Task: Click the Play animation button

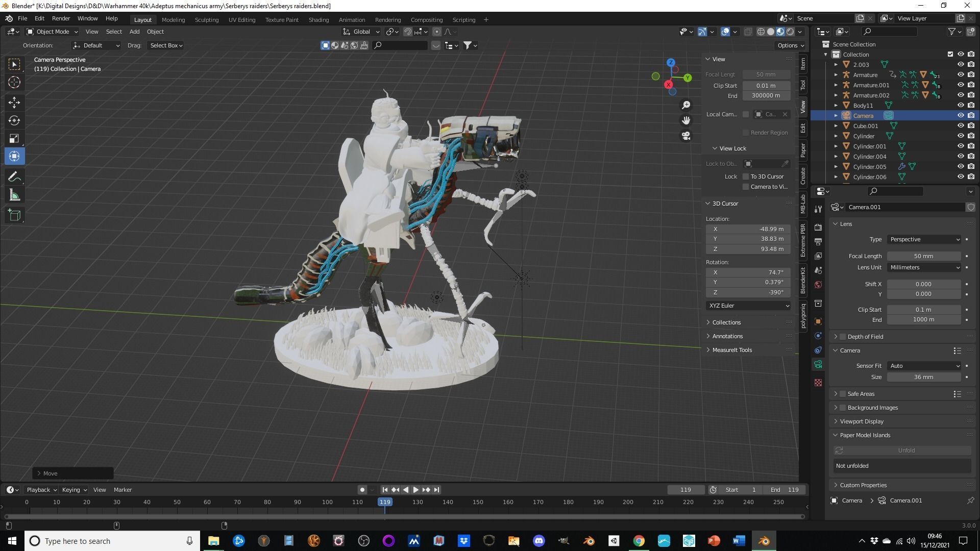Action: (x=415, y=490)
